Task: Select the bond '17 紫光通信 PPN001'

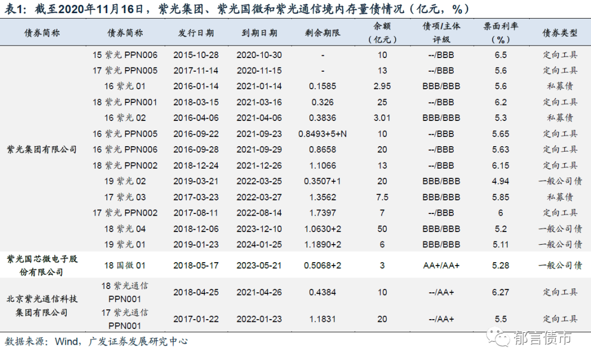Action: click(x=125, y=319)
